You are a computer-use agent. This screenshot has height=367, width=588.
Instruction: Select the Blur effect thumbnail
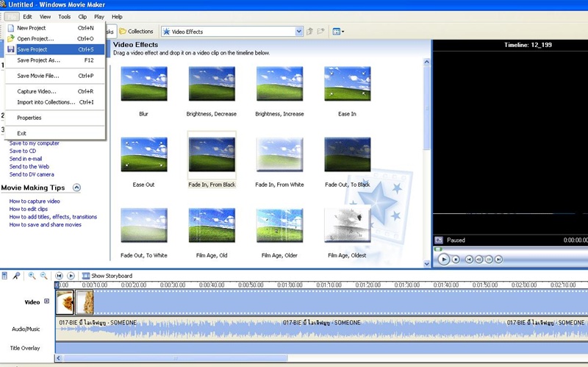(x=144, y=84)
